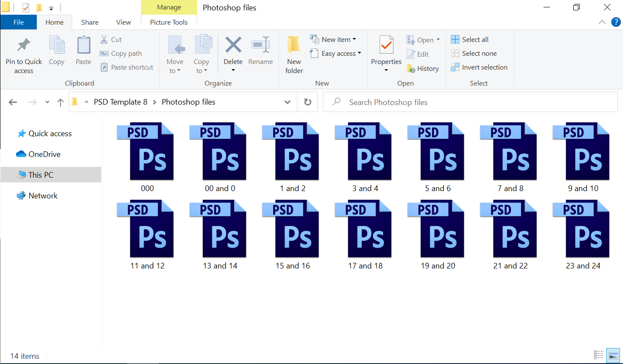Open file History
The width and height of the screenshot is (623, 364).
pyautogui.click(x=423, y=68)
